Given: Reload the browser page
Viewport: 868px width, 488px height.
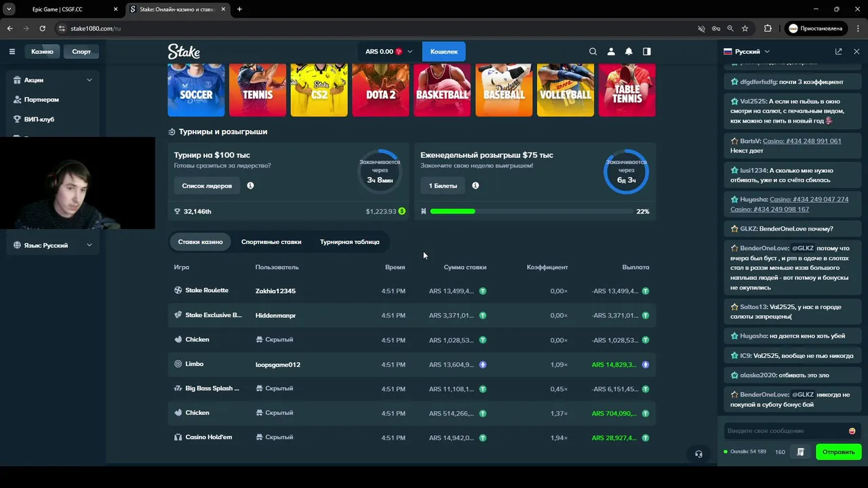Looking at the screenshot, I should 42,28.
